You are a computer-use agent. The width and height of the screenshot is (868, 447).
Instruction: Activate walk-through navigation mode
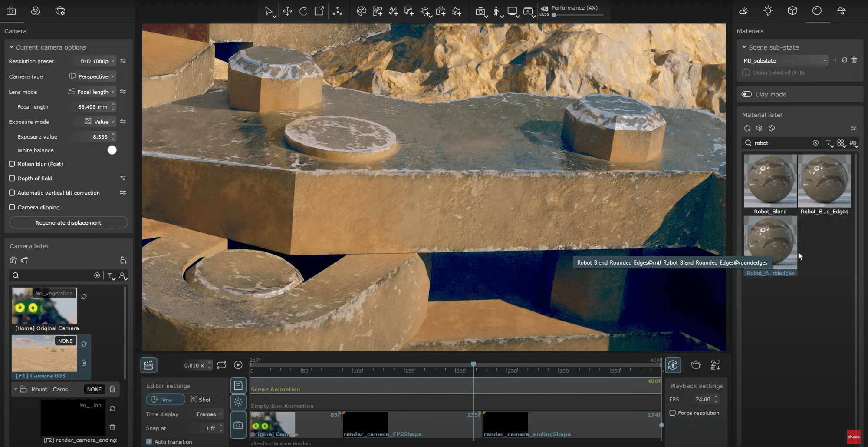(496, 12)
